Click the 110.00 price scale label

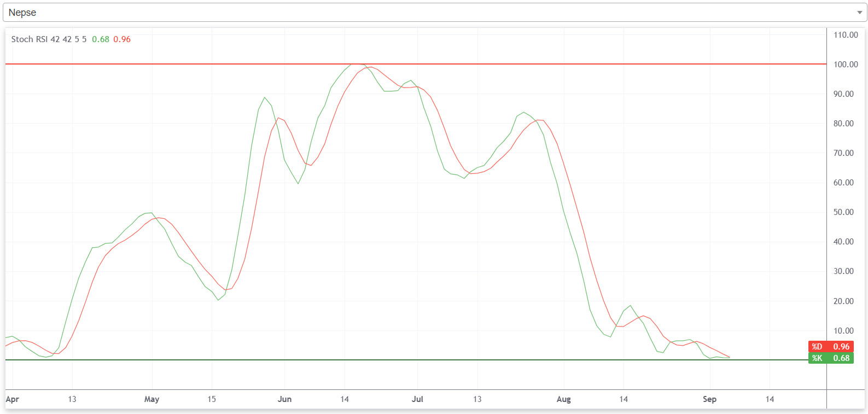pyautogui.click(x=845, y=35)
